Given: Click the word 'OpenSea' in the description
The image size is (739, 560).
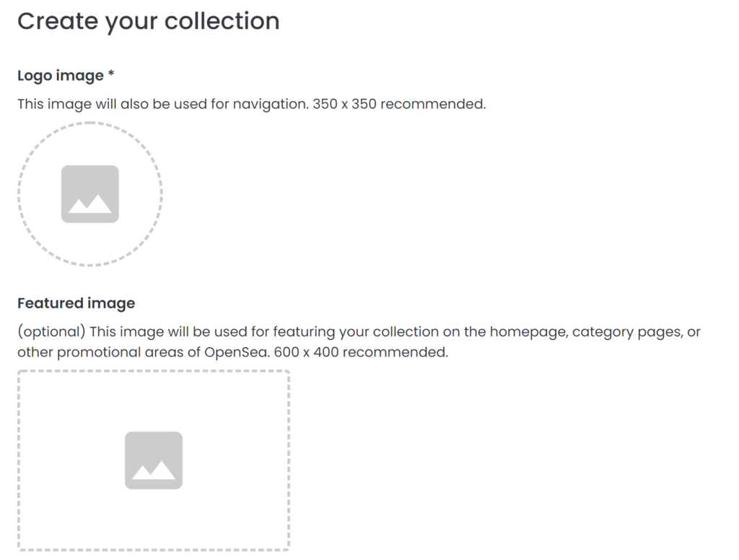Looking at the screenshot, I should [237, 352].
